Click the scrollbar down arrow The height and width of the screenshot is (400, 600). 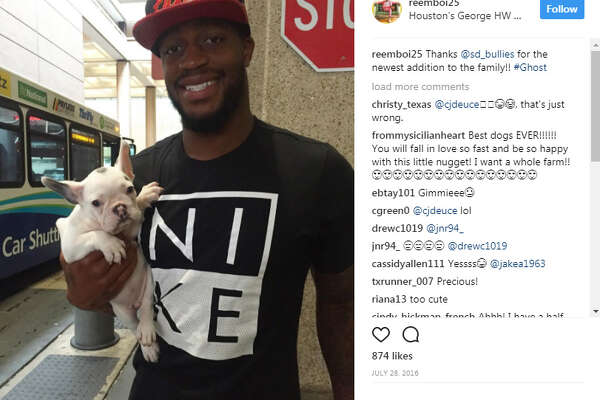pyautogui.click(x=595, y=312)
